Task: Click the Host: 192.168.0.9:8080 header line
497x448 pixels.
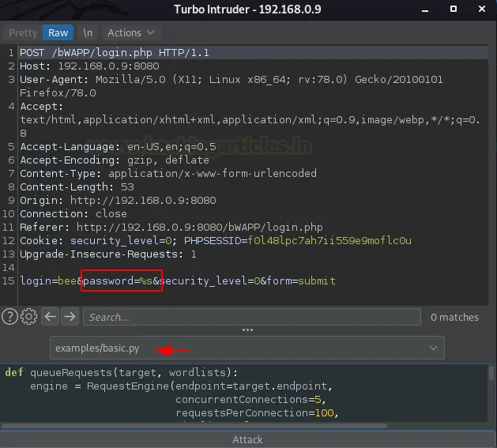Action: pyautogui.click(x=89, y=66)
